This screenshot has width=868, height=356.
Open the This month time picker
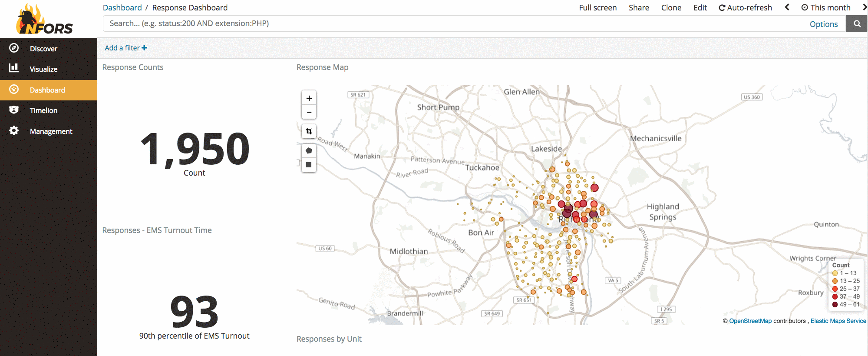(825, 8)
